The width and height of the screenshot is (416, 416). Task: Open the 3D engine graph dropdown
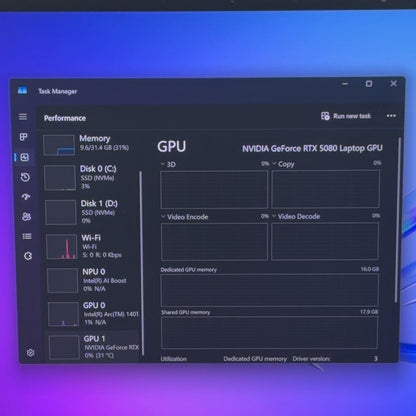[168, 164]
